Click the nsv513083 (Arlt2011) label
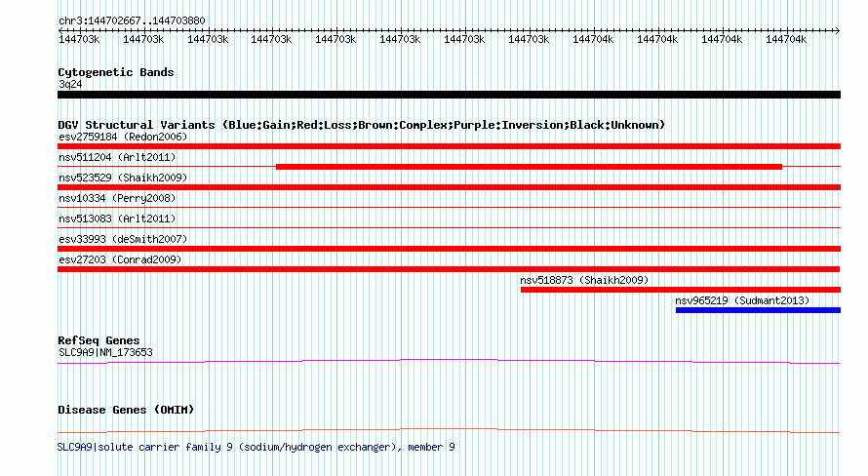Screen dimensions: 868x476 (117, 218)
